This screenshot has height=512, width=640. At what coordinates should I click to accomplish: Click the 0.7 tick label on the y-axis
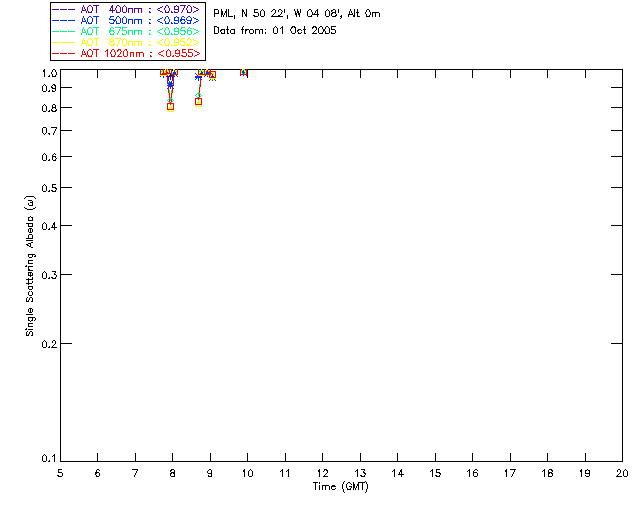[x=49, y=131]
